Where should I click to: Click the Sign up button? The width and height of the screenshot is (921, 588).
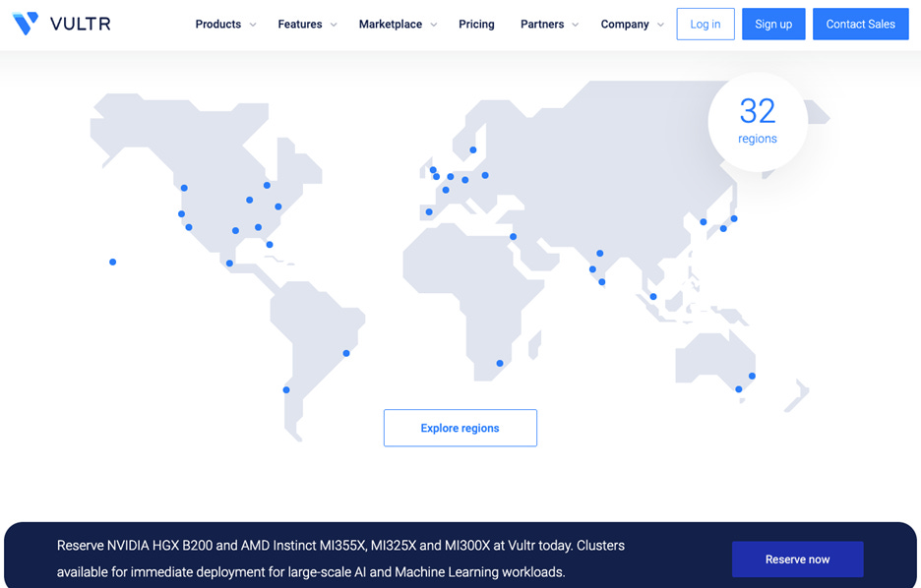pyautogui.click(x=773, y=24)
